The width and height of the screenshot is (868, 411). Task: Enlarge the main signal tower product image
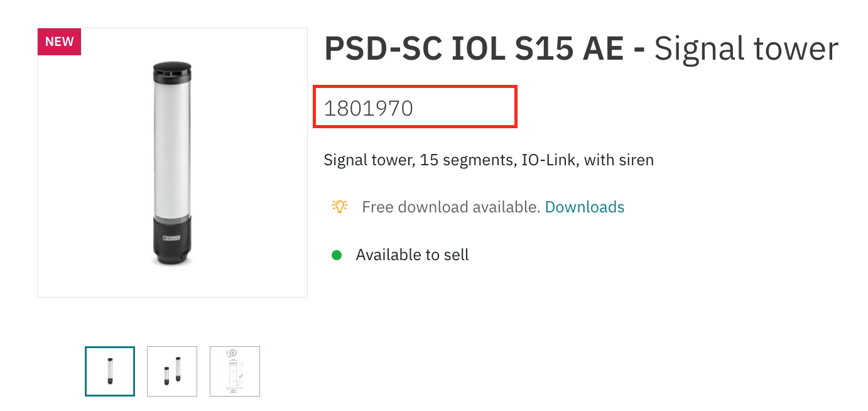tap(172, 163)
